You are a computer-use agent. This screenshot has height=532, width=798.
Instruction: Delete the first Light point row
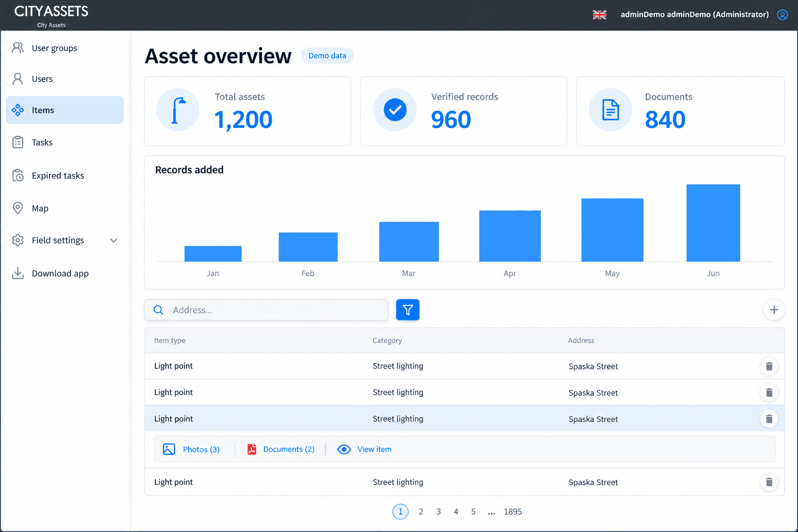pos(769,366)
